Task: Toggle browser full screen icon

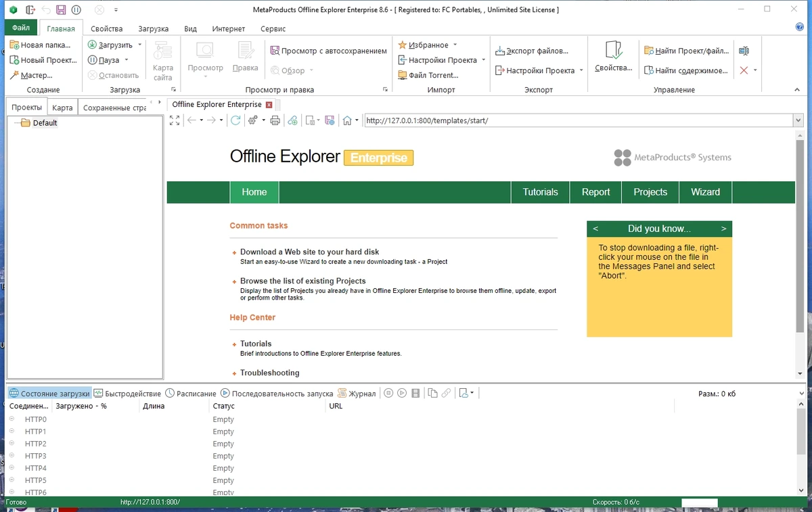Action: tap(175, 120)
